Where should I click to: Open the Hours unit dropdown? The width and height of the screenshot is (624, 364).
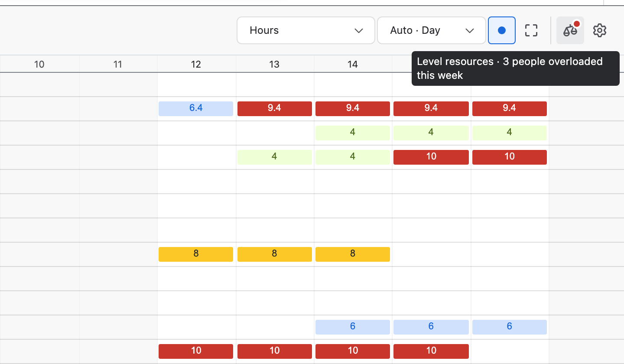pyautogui.click(x=305, y=30)
